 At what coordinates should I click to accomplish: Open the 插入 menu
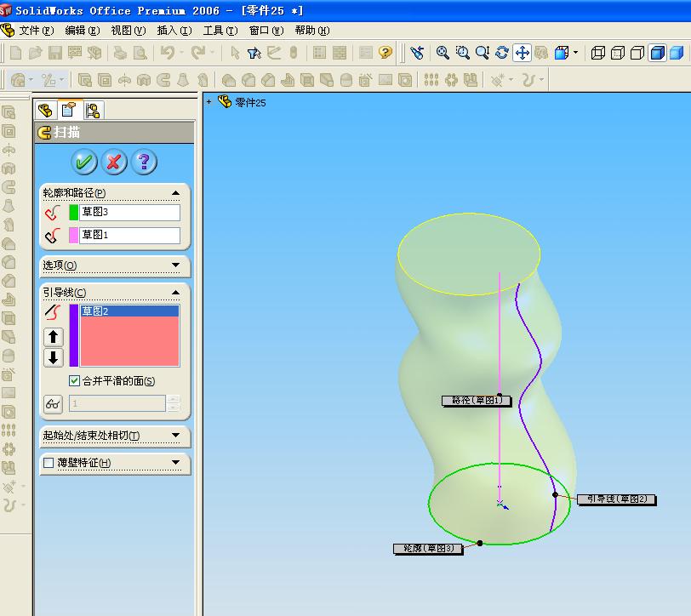coord(174,31)
